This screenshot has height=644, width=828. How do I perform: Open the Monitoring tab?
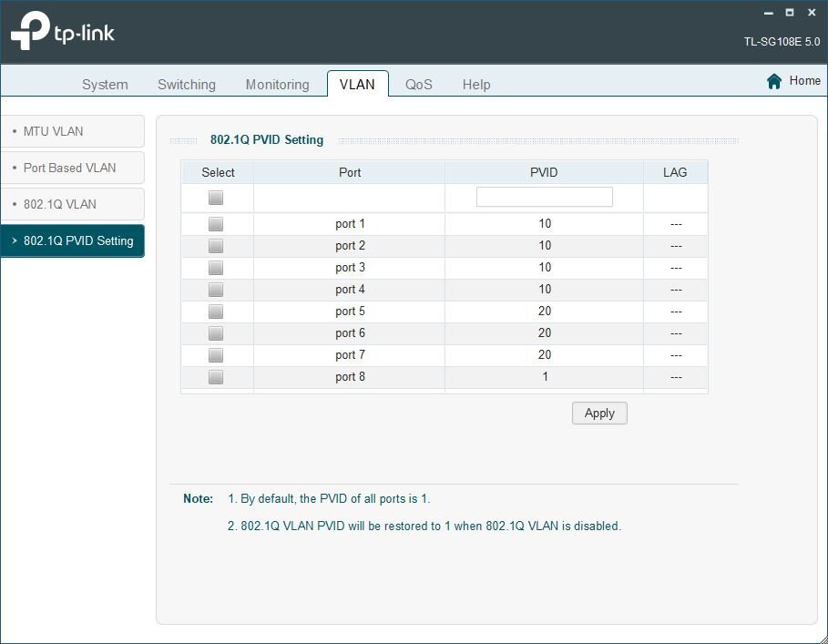pyautogui.click(x=277, y=85)
